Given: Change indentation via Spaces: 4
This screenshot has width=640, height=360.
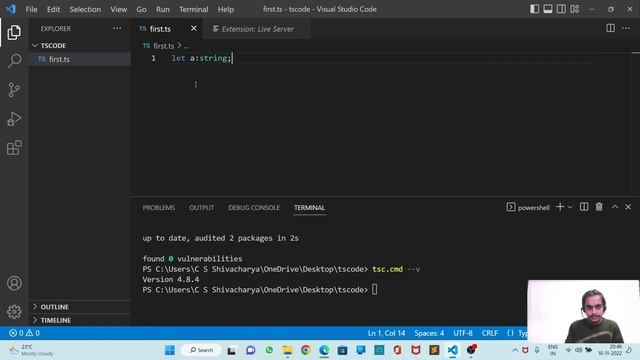Looking at the screenshot, I should point(429,333).
